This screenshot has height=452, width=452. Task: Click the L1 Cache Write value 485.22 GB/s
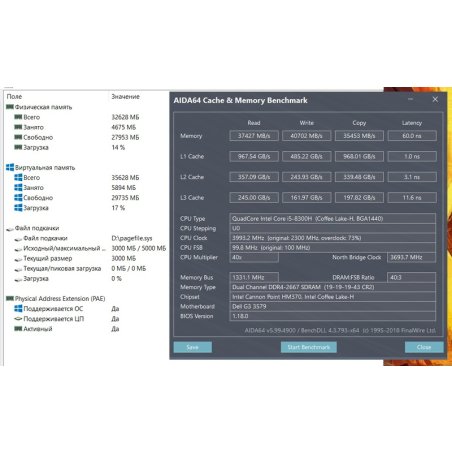[307, 156]
